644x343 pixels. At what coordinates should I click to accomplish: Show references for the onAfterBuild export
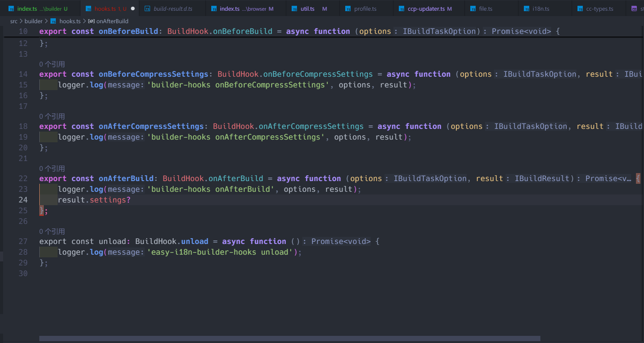[52, 169]
